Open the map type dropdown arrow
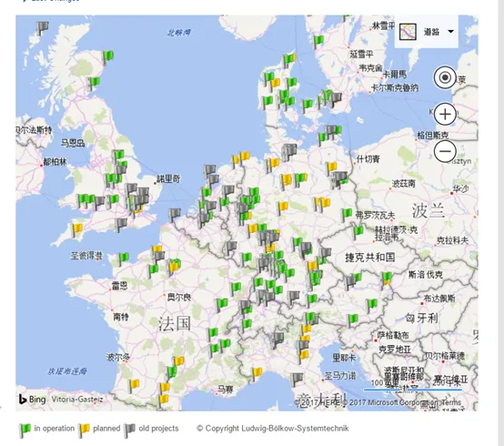Image resolution: width=504 pixels, height=446 pixels. [x=450, y=32]
